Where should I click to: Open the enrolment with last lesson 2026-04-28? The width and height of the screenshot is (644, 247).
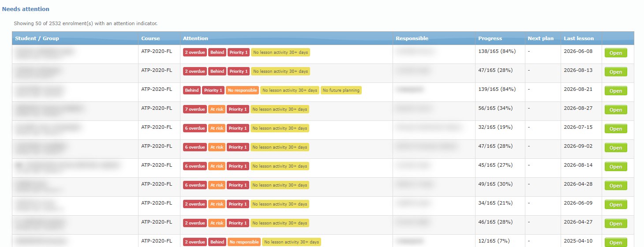[x=616, y=186]
